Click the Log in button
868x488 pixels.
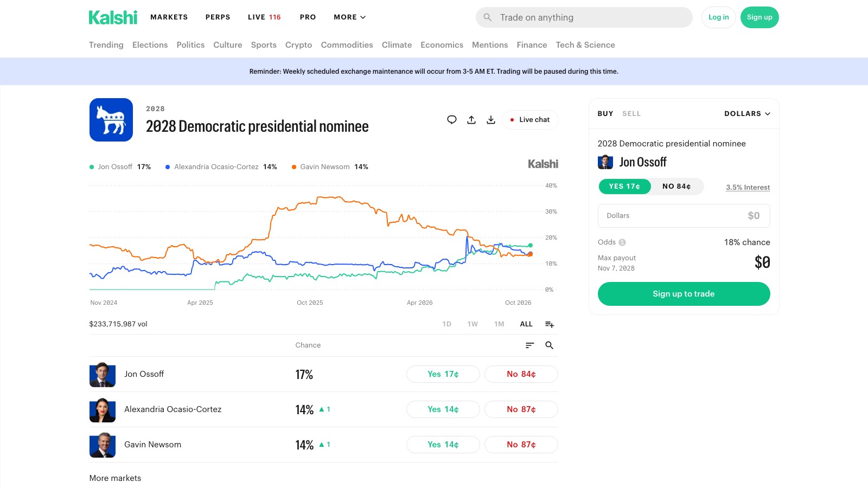pos(718,17)
